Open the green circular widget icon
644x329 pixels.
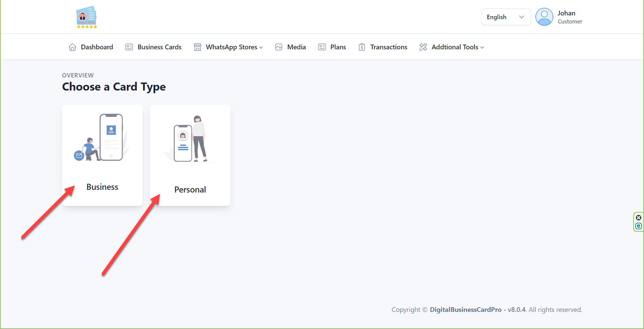pos(639,226)
